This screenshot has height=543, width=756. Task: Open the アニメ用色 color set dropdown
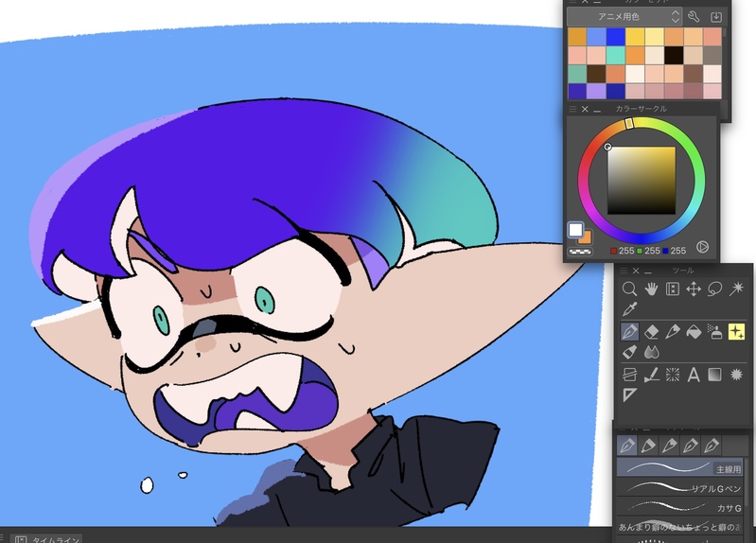tap(624, 17)
